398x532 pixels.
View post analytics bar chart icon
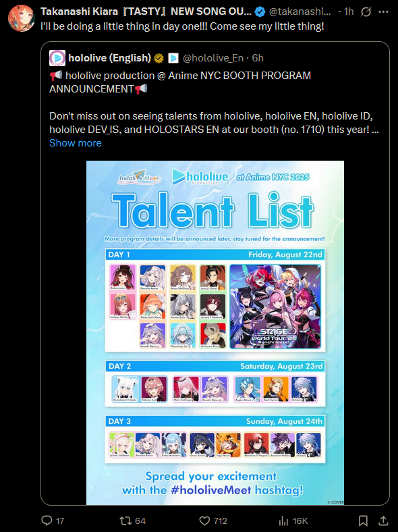(x=283, y=521)
